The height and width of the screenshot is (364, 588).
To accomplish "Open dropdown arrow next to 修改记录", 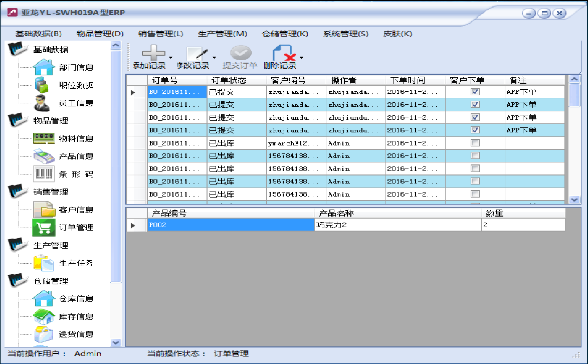I will click(x=214, y=58).
